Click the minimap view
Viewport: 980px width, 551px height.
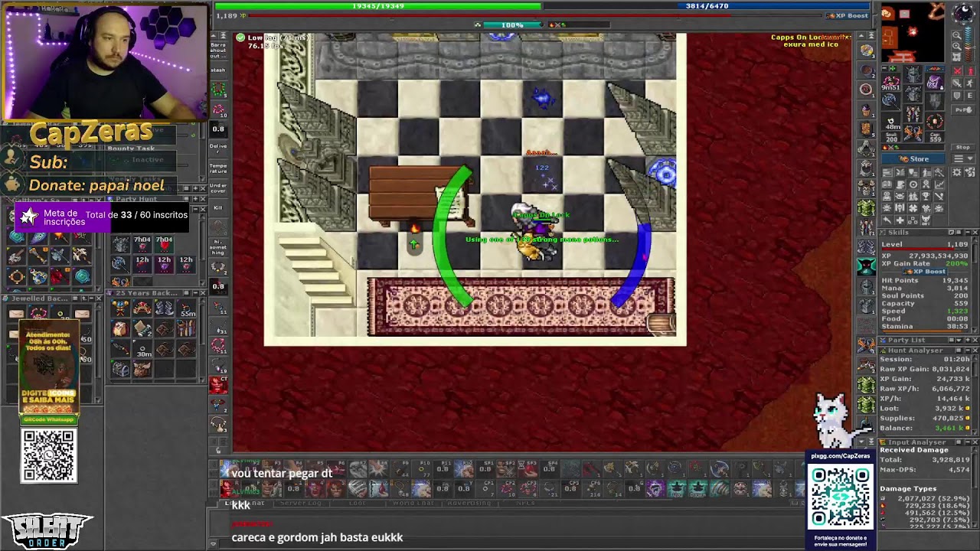tap(912, 32)
